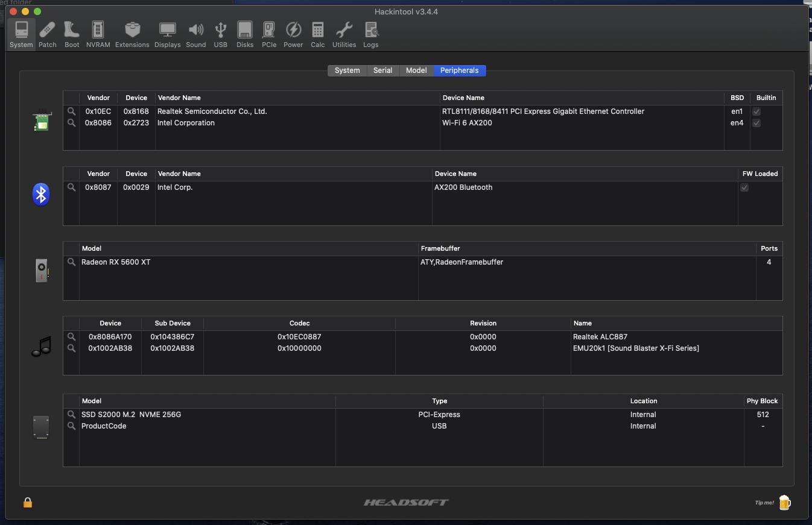This screenshot has height=525, width=812.
Task: Open the Boot toolbar section
Action: [x=72, y=35]
